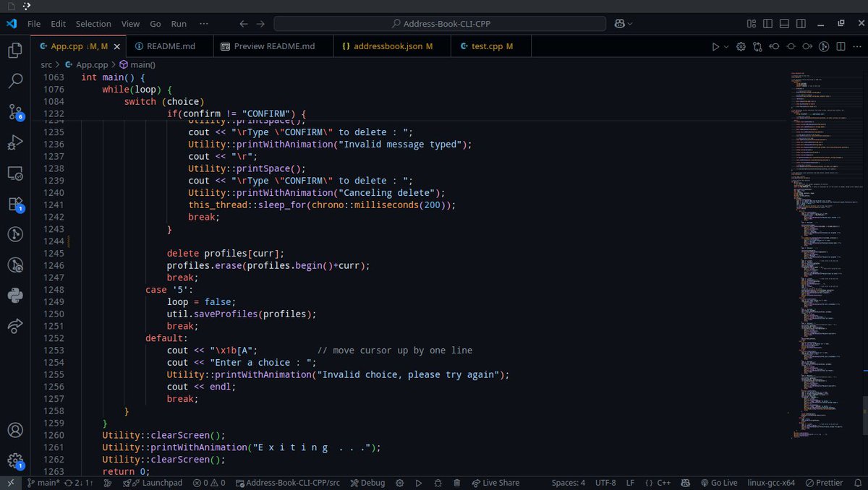Open the Selection menu
The width and height of the screenshot is (868, 490).
(93, 23)
